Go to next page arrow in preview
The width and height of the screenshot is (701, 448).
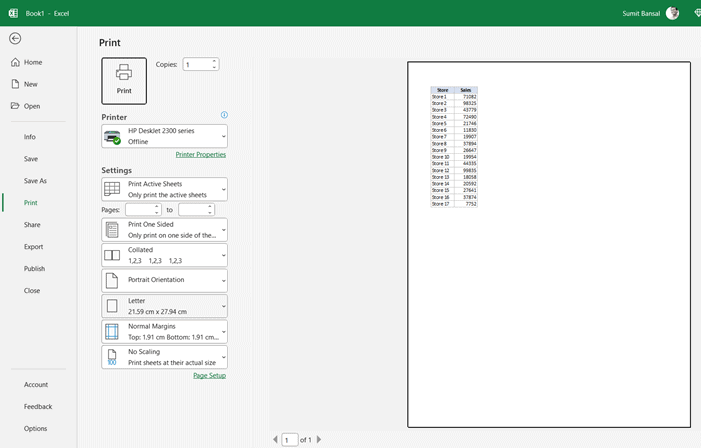pos(319,439)
